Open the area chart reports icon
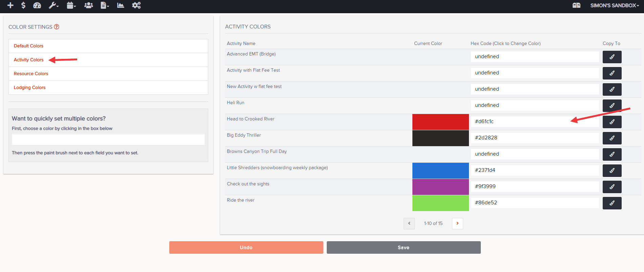Image resolution: width=644 pixels, height=272 pixels. 121,5
